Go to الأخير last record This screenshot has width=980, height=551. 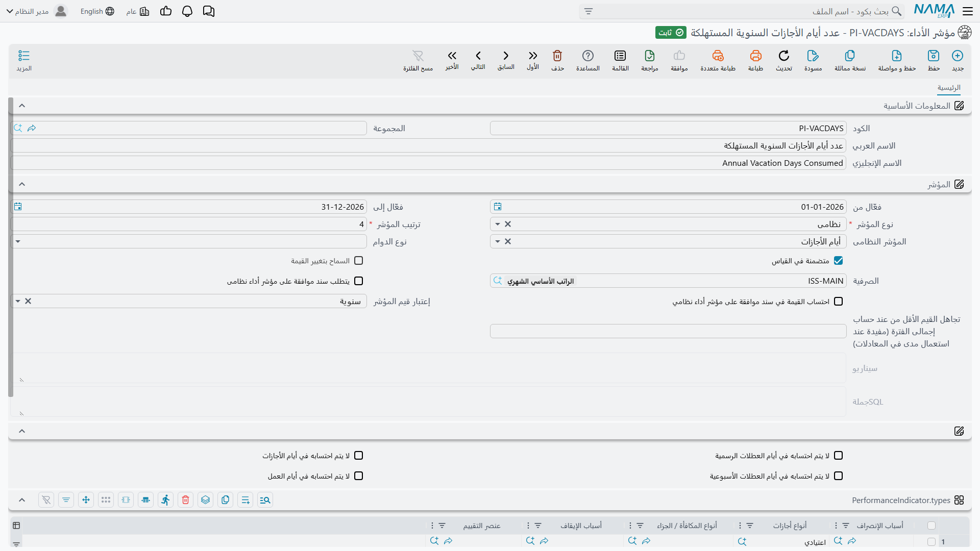452,56
